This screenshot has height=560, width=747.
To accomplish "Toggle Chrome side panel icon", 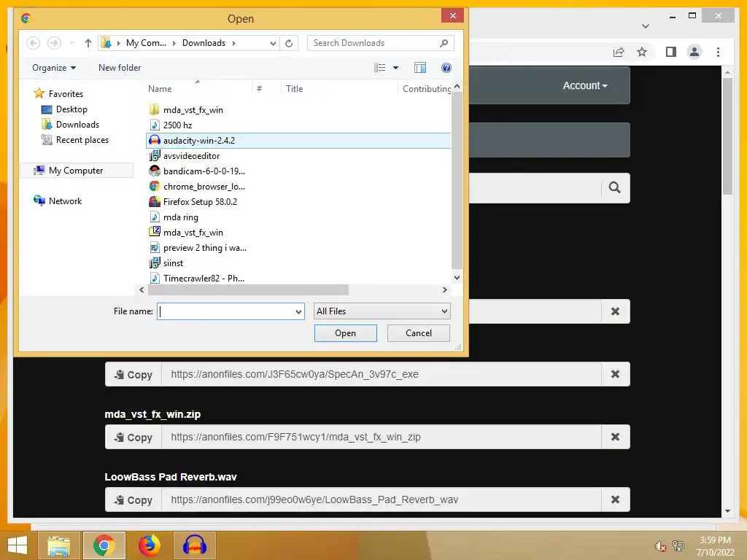I will click(671, 52).
